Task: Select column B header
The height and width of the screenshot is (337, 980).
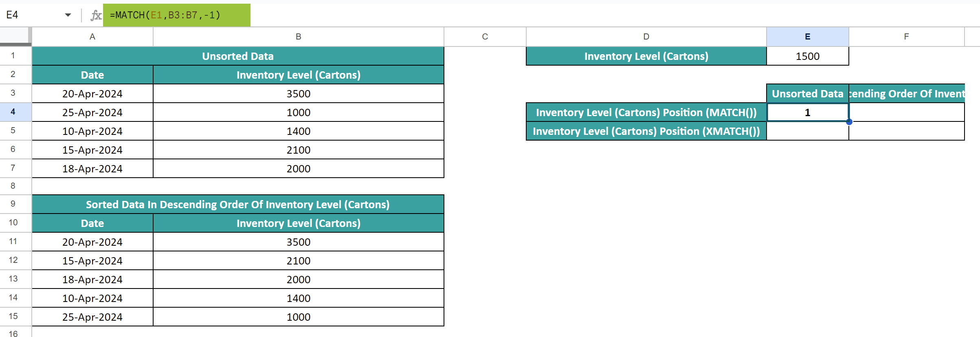Action: pos(299,37)
